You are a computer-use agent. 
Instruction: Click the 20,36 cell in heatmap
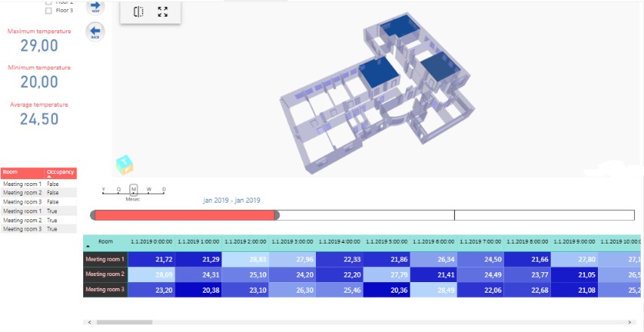[x=386, y=290]
